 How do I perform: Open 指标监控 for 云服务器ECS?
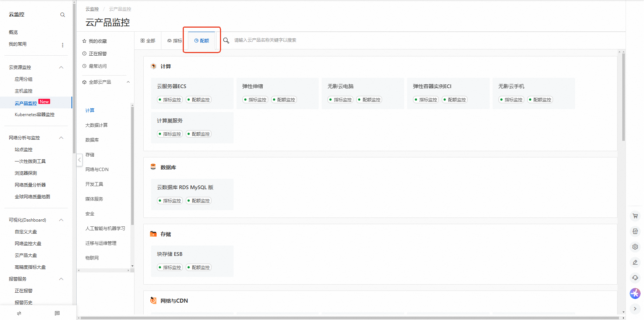click(170, 100)
